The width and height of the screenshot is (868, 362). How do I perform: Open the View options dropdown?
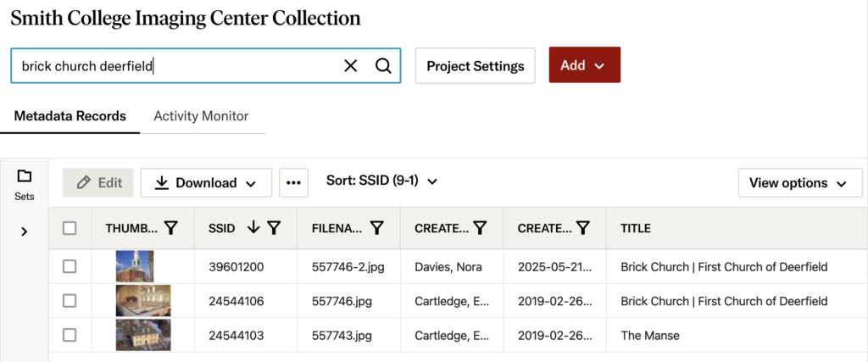click(x=800, y=182)
